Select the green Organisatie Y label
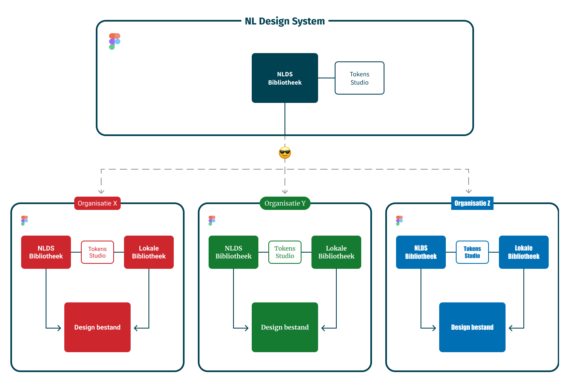This screenshot has width=569, height=392. (x=285, y=203)
